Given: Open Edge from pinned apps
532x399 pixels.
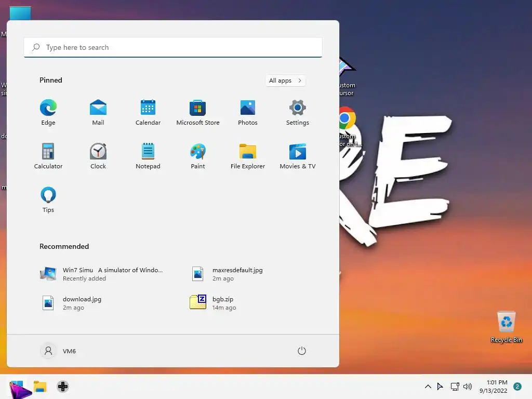Looking at the screenshot, I should (x=48, y=113).
